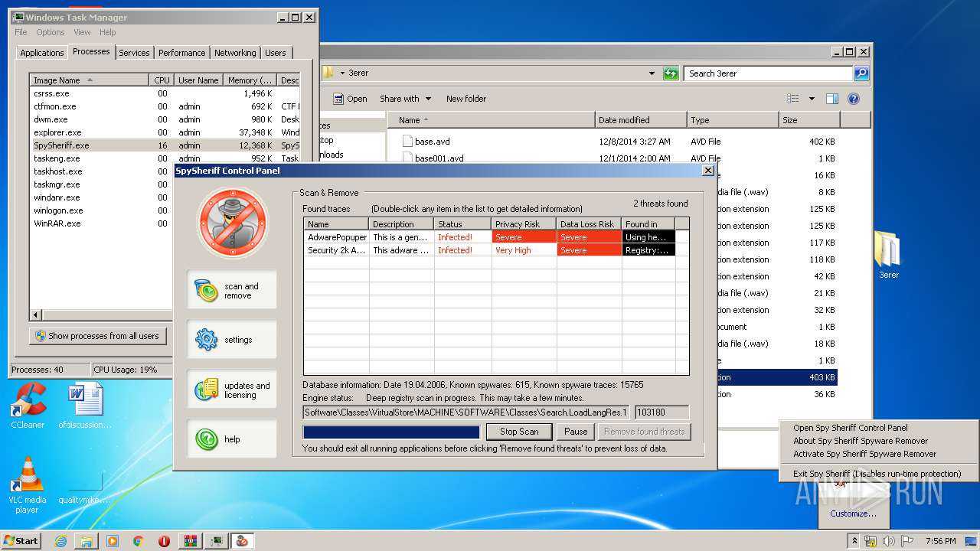Open Task Manager File menu
The image size is (980, 551).
(x=21, y=32)
